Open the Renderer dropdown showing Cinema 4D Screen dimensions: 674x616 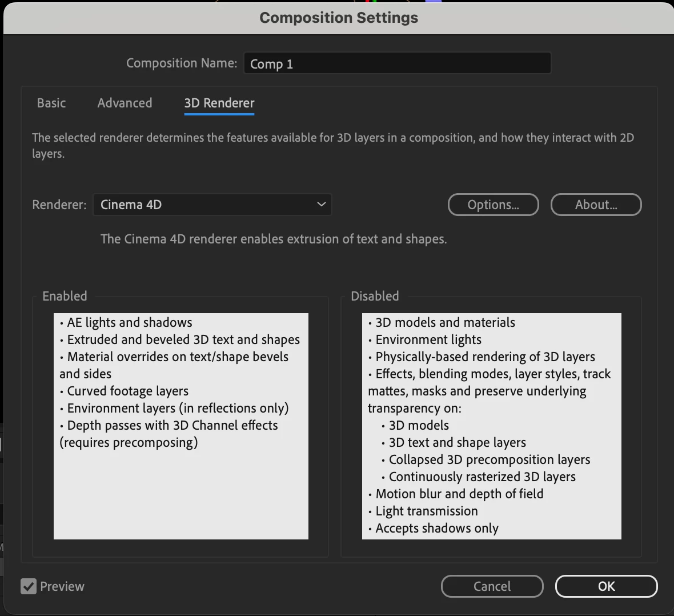tap(212, 205)
